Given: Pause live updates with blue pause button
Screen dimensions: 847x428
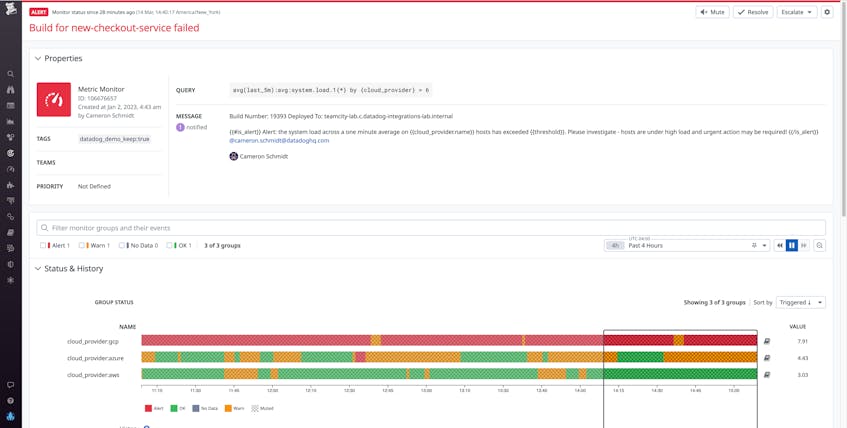Looking at the screenshot, I should [x=791, y=245].
